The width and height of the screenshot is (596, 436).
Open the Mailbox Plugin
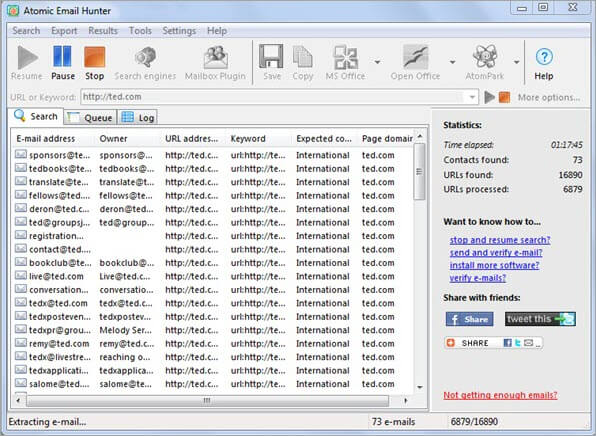coord(215,63)
